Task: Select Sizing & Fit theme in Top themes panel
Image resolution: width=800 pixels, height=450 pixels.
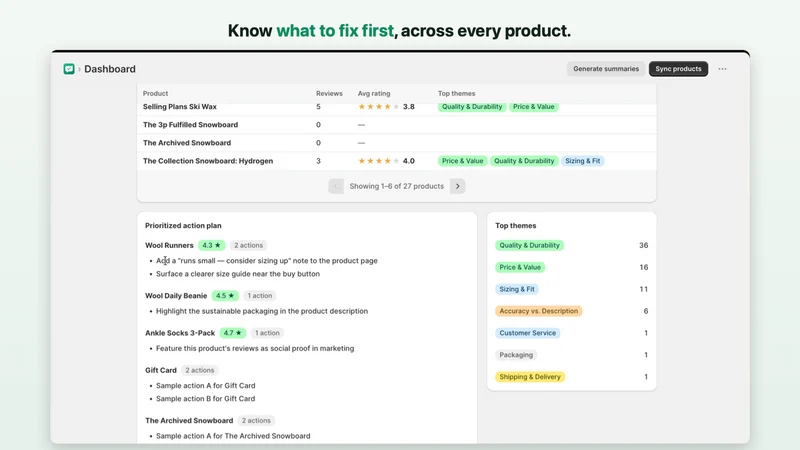Action: coord(517,289)
